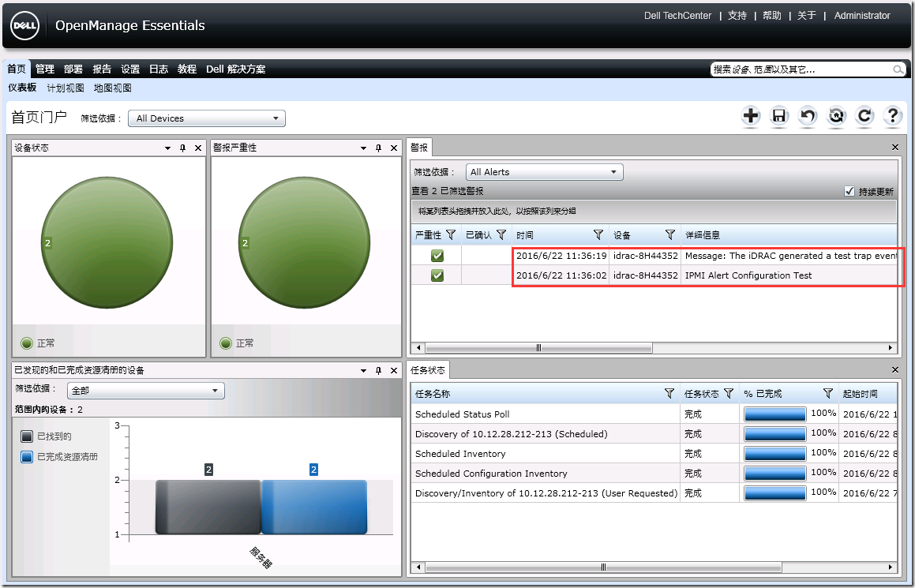This screenshot has height=588, width=915.
Task: Open the 设置 menu
Action: pyautogui.click(x=131, y=69)
